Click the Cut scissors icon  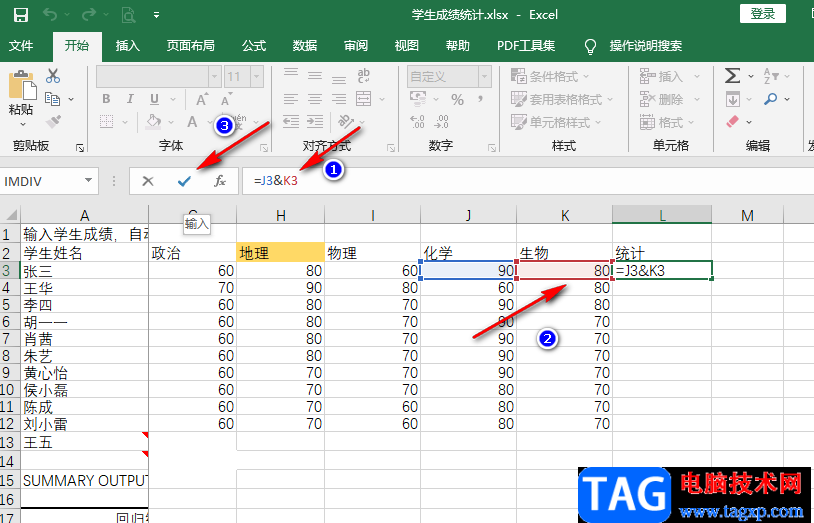pos(53,76)
